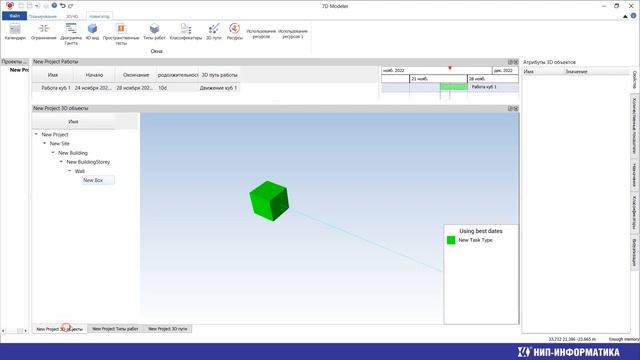This screenshot has width=640, height=360.
Task: Close the New Project Работы panel
Action: click(x=516, y=62)
